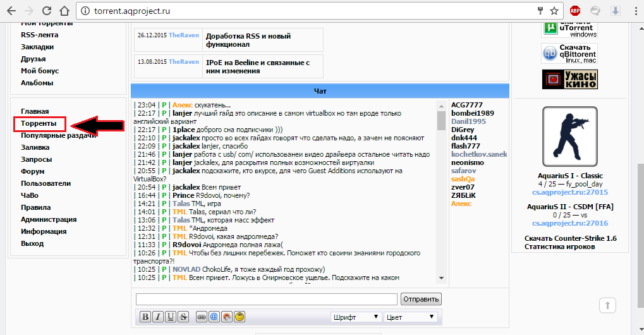Open the Цвет color dropdown
The width and height of the screenshot is (644, 335).
point(411,317)
